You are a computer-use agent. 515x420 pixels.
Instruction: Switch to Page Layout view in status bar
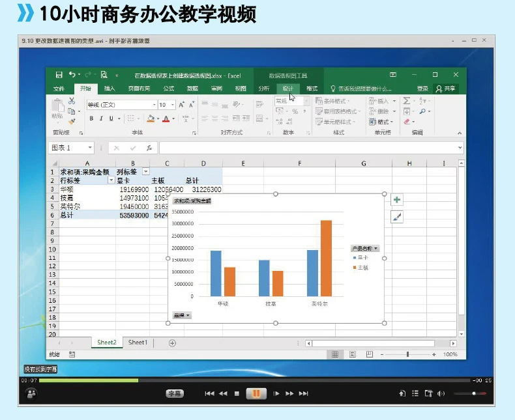(x=353, y=354)
